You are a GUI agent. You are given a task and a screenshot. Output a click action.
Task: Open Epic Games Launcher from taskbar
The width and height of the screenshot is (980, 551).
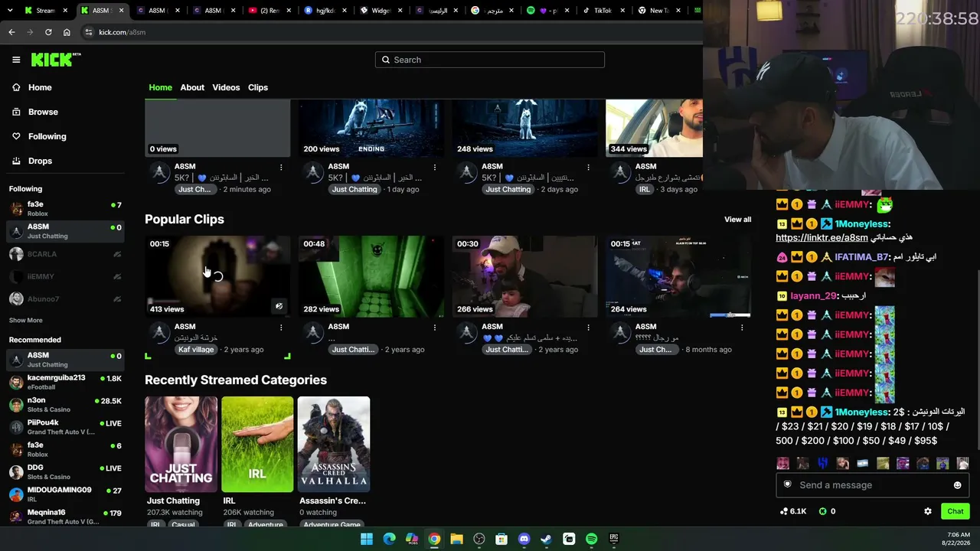coord(614,539)
